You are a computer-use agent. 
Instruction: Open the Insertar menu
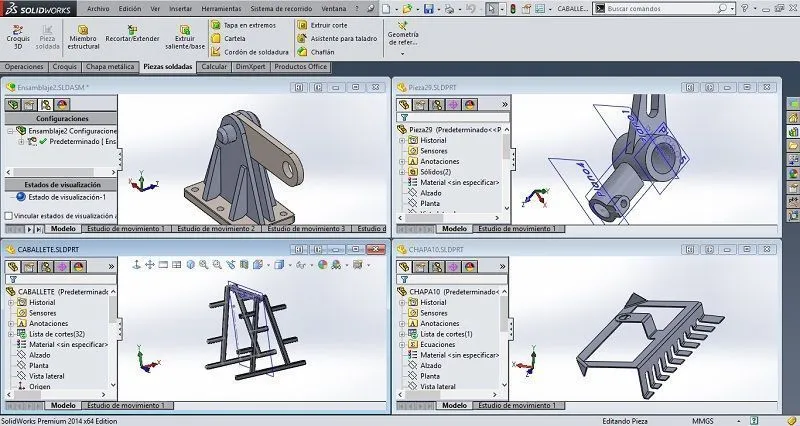point(181,9)
